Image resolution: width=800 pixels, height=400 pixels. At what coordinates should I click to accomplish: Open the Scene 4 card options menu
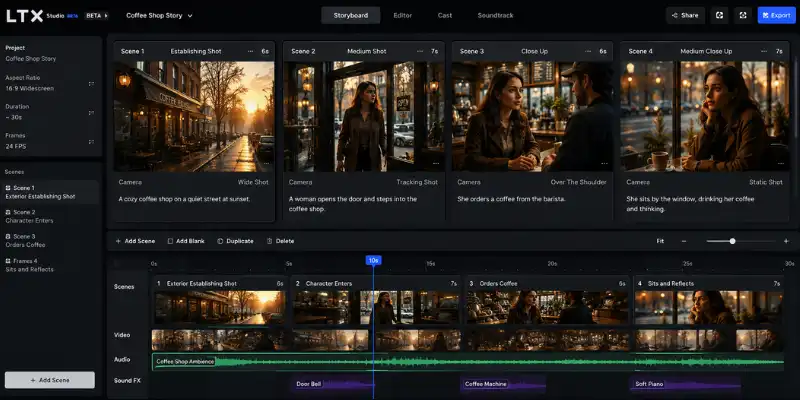[764, 51]
